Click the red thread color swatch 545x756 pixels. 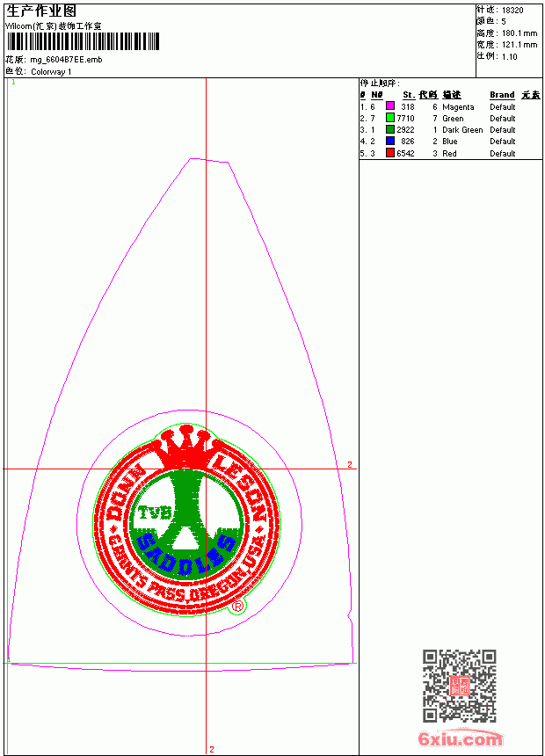[x=390, y=153]
